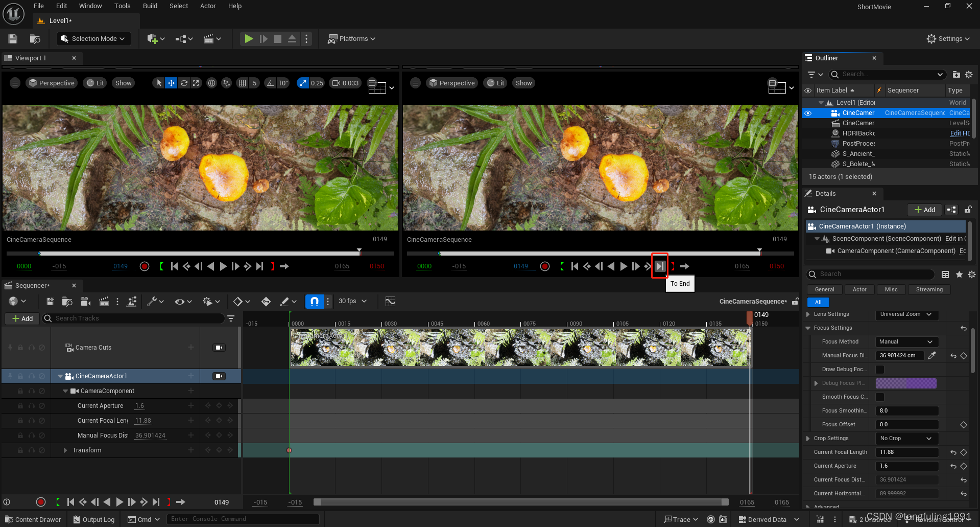Open the cinematics clapperboard toolbar menu

pos(212,39)
